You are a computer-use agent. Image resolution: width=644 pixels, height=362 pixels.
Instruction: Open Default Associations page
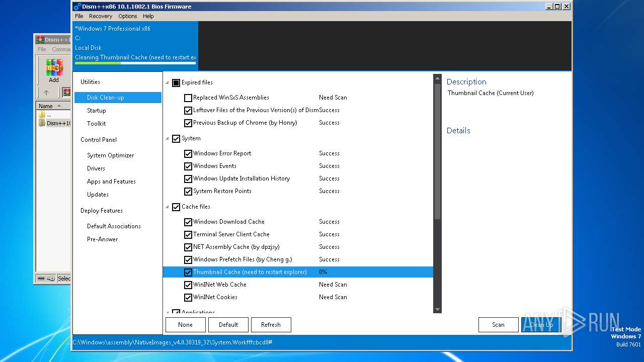[x=114, y=226]
